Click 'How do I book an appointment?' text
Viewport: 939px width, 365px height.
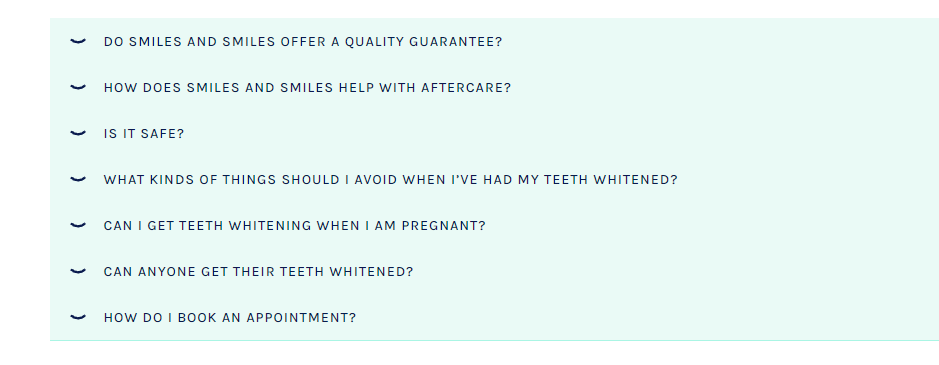230,318
